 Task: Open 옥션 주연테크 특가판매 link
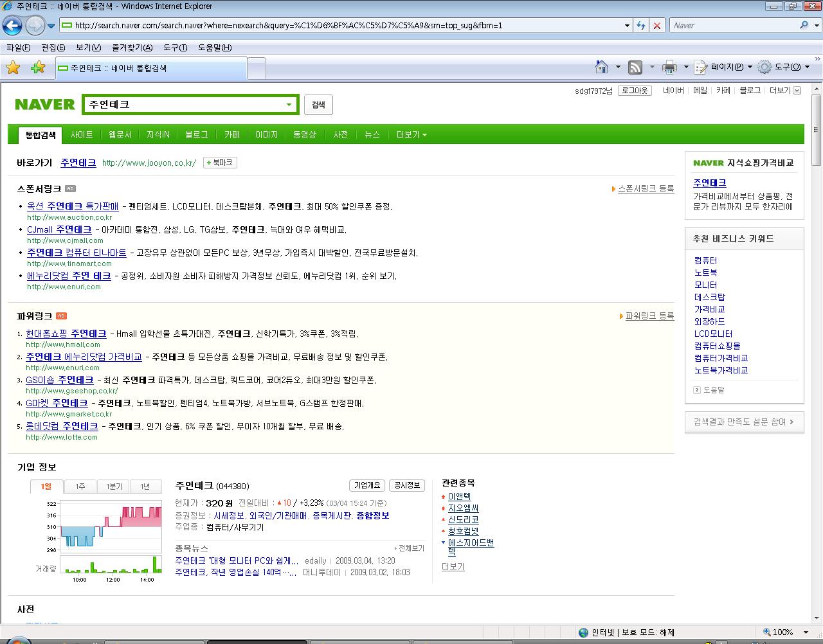(x=73, y=206)
